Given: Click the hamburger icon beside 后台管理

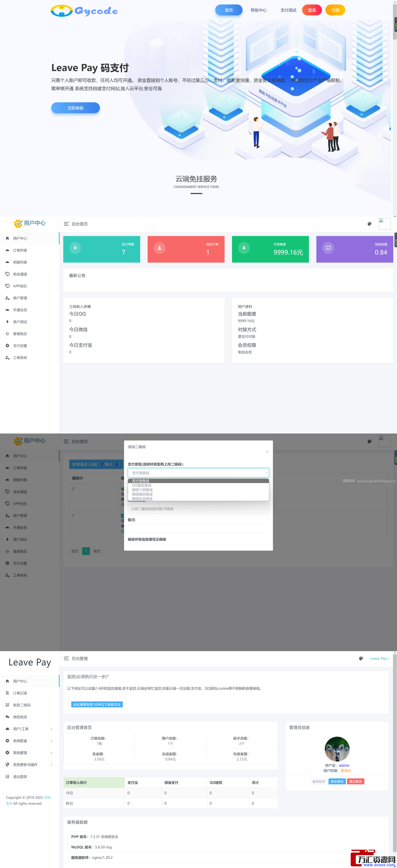Looking at the screenshot, I should click(66, 658).
